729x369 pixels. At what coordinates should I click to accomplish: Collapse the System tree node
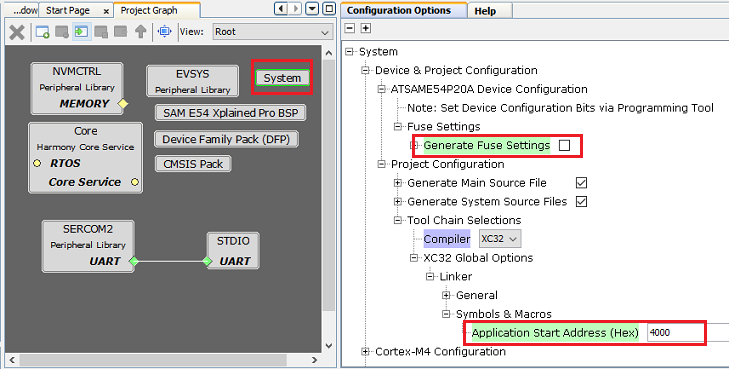click(x=349, y=52)
